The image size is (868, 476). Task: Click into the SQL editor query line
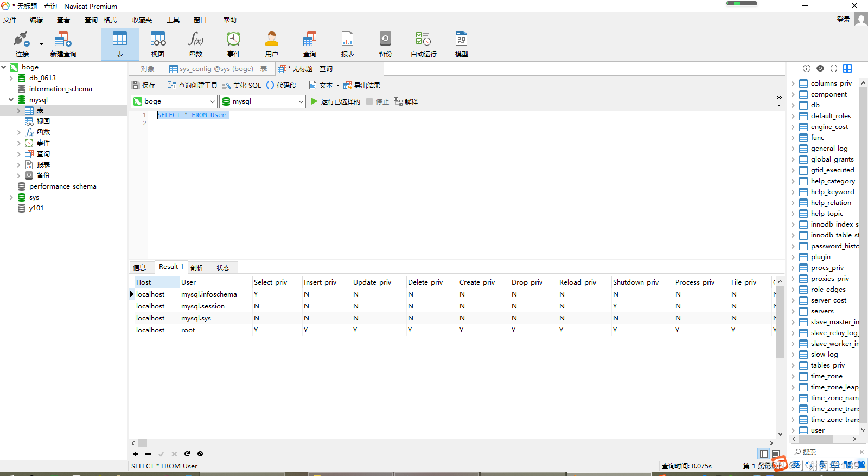click(x=193, y=115)
